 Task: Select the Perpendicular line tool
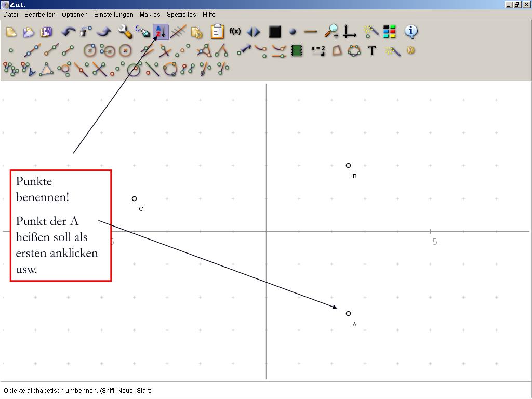165,50
